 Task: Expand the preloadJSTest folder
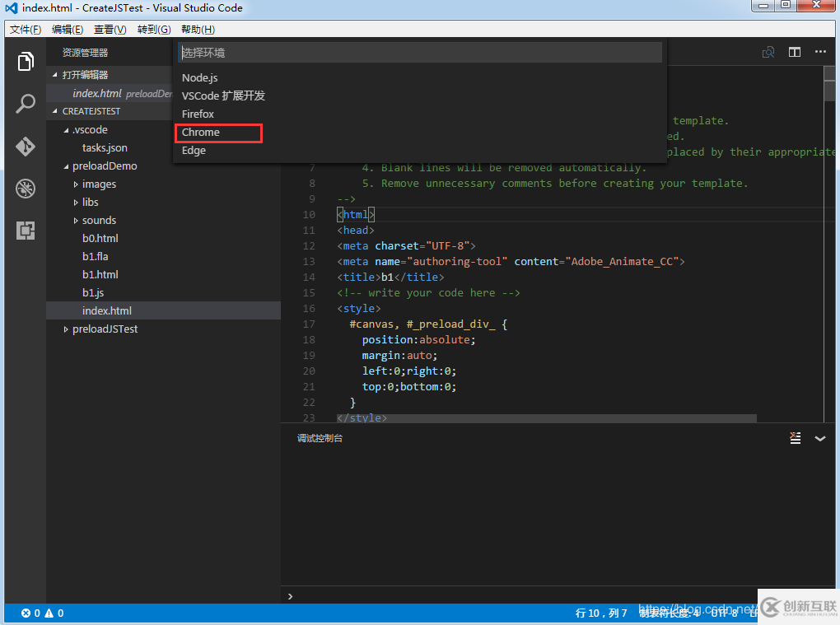pos(66,329)
